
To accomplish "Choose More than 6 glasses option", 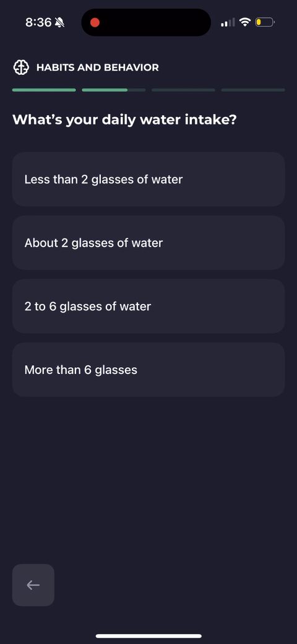I will pyautogui.click(x=148, y=370).
